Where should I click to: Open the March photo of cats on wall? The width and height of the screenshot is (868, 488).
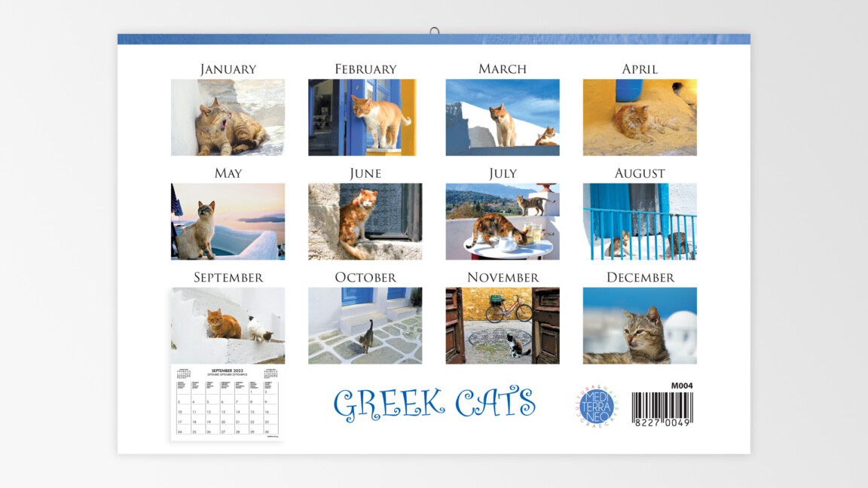tap(503, 117)
